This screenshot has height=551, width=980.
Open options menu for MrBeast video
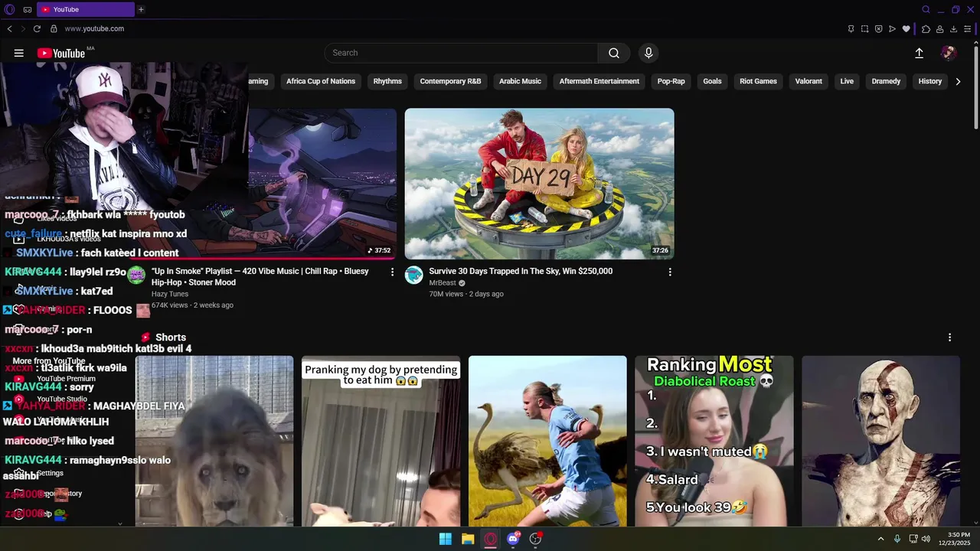[670, 272]
